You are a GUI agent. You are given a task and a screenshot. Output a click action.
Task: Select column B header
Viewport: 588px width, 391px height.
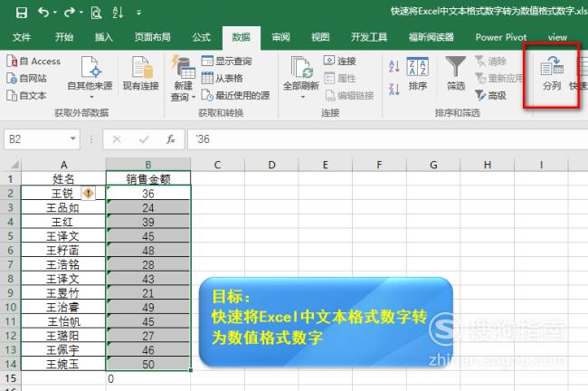[x=148, y=165]
